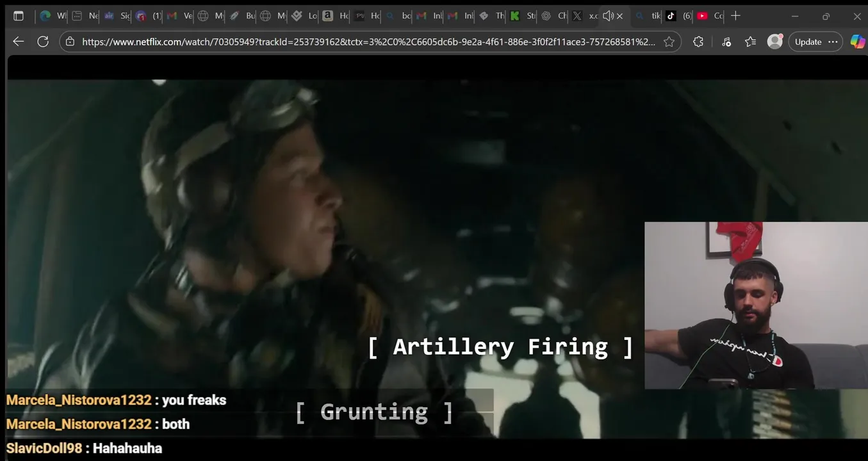Screen dimensions: 868x461
Task: Switch to the PU 'Ho' tab
Action: coord(366,16)
